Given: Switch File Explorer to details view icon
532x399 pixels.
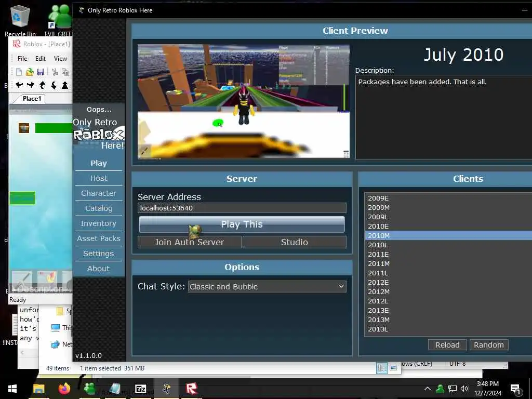Looking at the screenshot, I should click(x=382, y=368).
